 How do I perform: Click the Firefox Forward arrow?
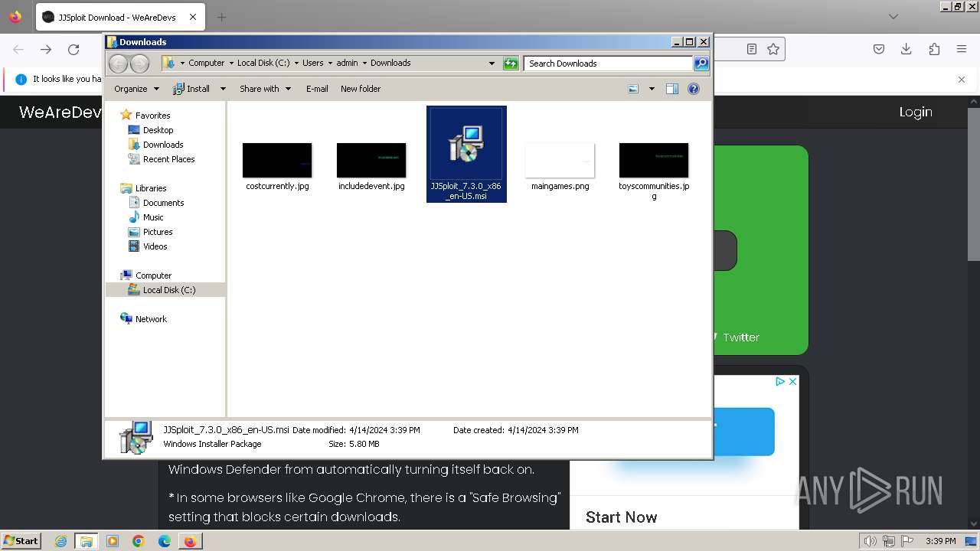(x=46, y=49)
